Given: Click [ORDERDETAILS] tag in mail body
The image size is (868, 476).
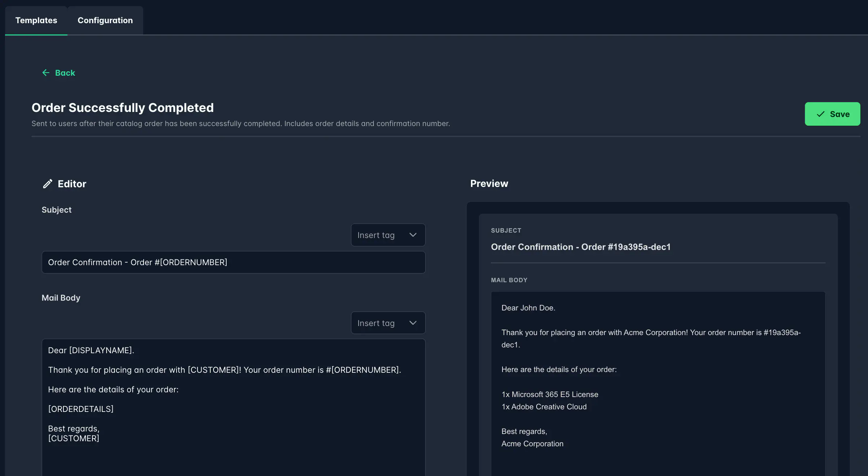Looking at the screenshot, I should (x=81, y=409).
